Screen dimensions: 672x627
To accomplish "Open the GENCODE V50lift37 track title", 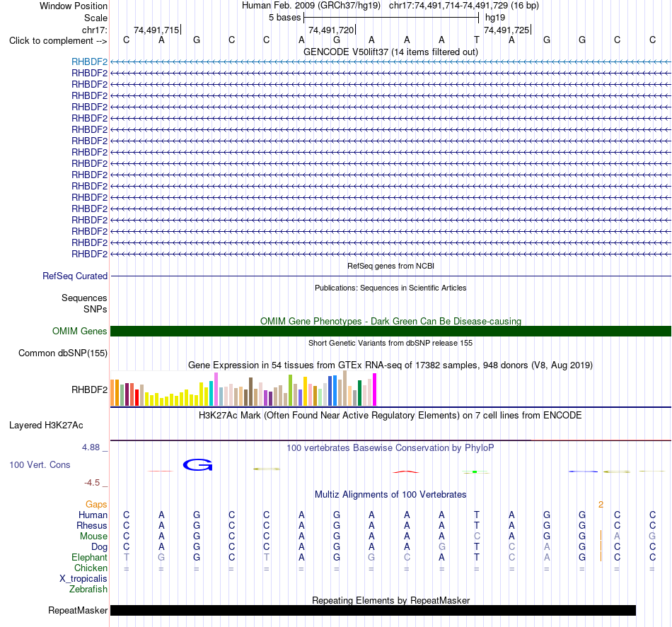I will pos(390,52).
